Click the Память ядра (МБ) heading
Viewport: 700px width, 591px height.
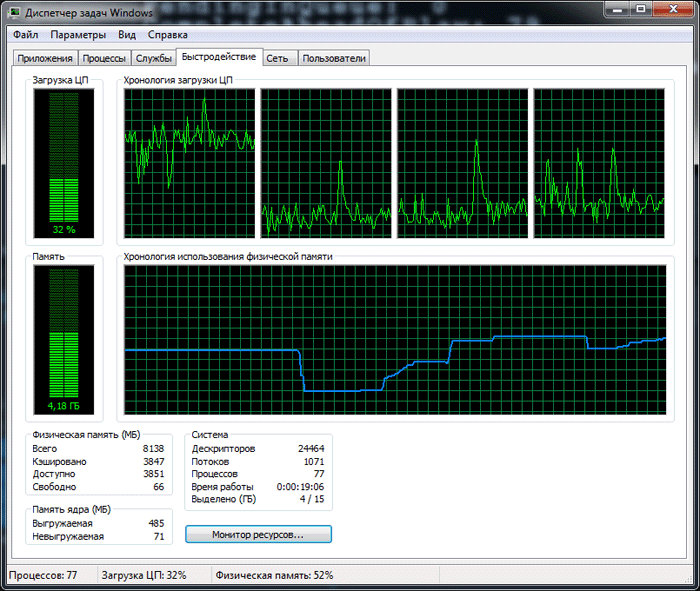[71, 510]
